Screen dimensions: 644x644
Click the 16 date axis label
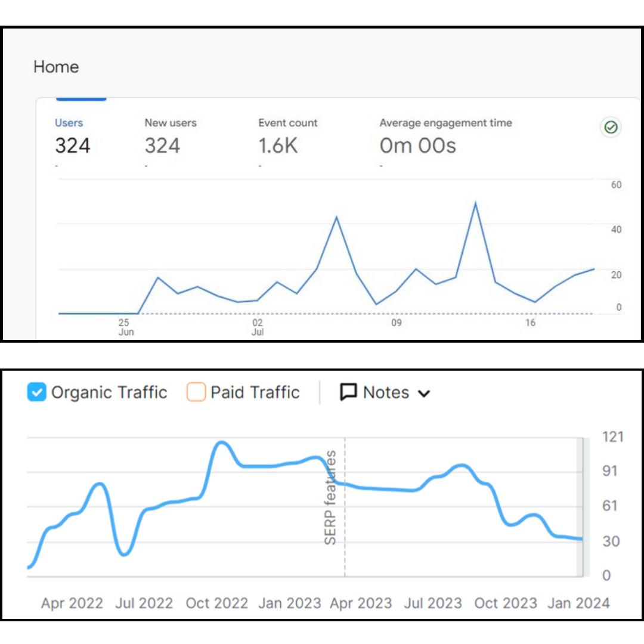coord(530,323)
